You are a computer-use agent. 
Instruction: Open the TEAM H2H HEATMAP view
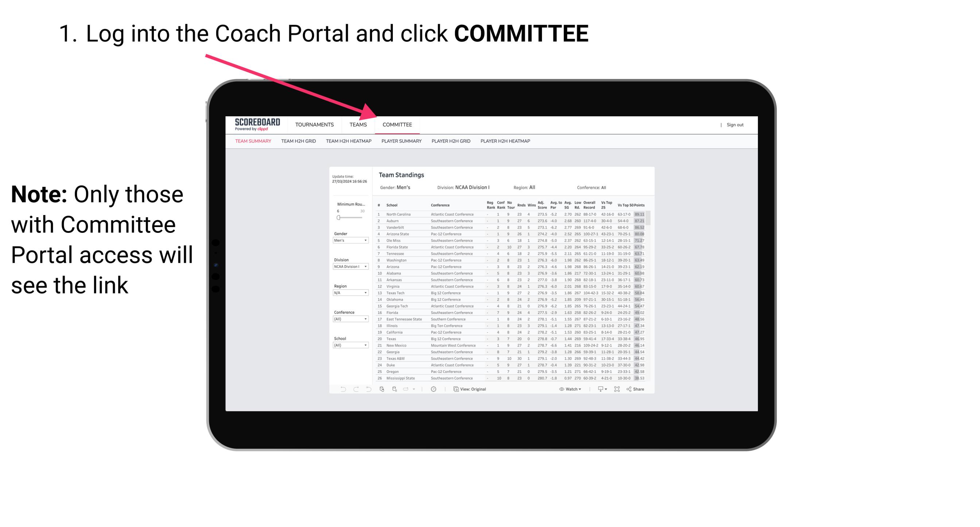[348, 141]
